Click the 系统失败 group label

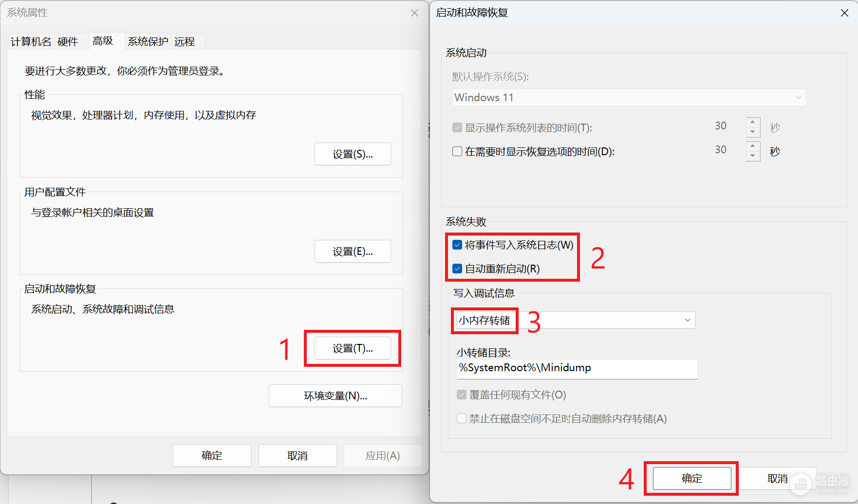466,222
